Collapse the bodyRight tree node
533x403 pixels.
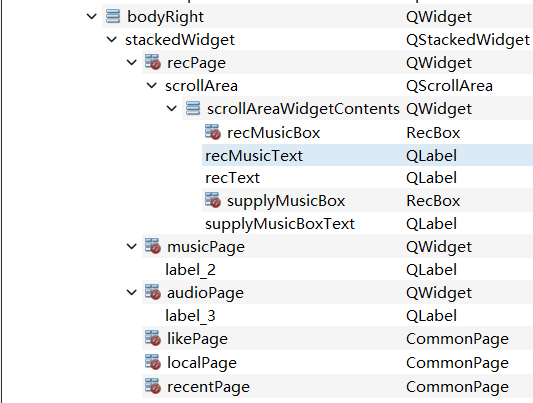pos(92,16)
